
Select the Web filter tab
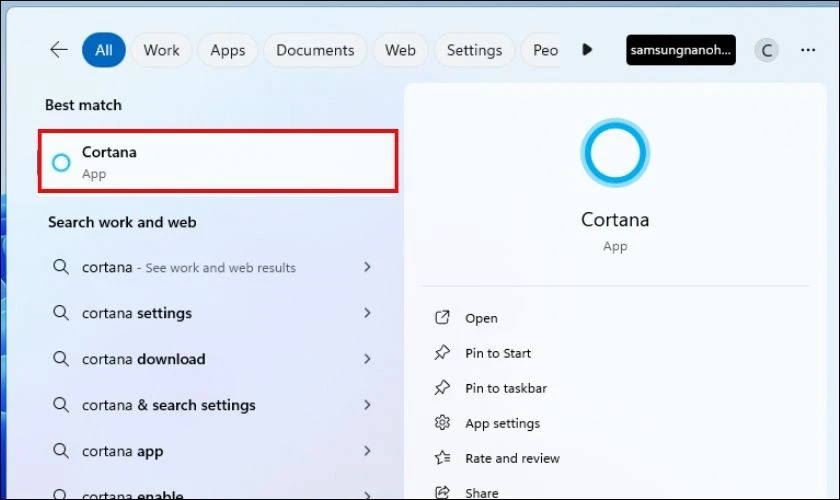400,50
